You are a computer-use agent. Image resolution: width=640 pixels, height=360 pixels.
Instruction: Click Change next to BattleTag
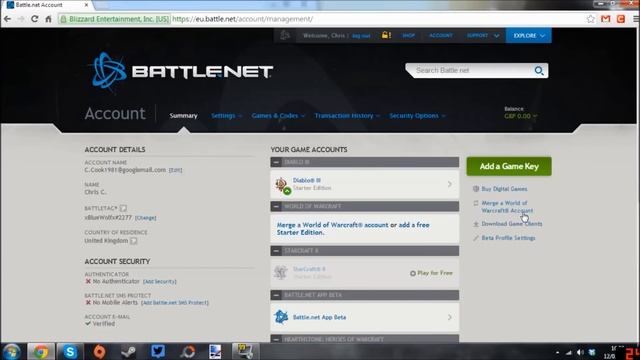tap(145, 218)
